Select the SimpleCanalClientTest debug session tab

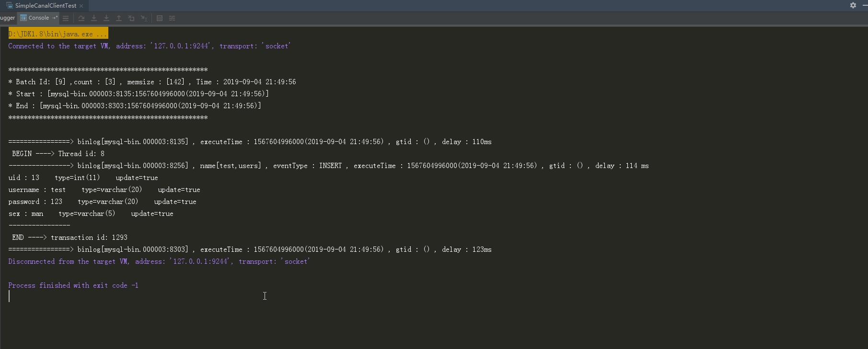[46, 6]
